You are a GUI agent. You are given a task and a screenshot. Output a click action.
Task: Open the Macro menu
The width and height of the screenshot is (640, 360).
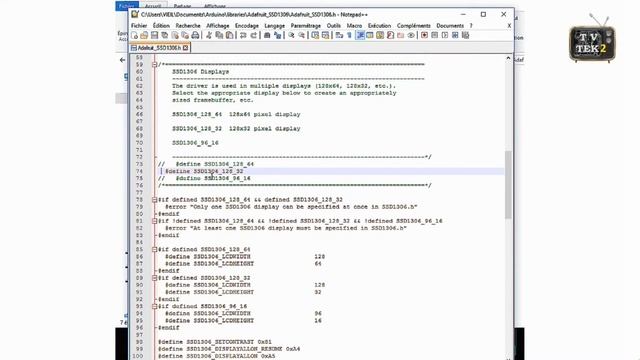[354, 25]
